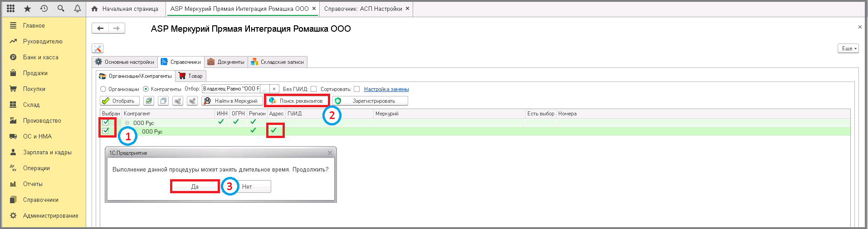Click the Контрагент column header
Viewport: 868px width, 229px height.
pos(168,114)
